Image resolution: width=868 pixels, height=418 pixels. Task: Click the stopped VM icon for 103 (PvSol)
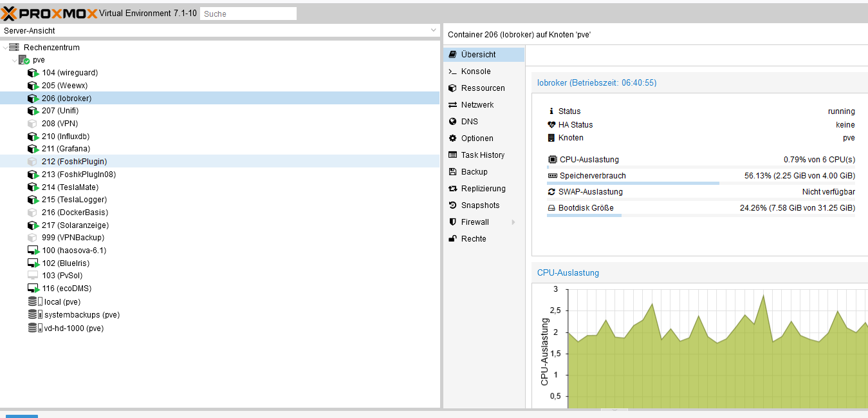[x=33, y=276]
